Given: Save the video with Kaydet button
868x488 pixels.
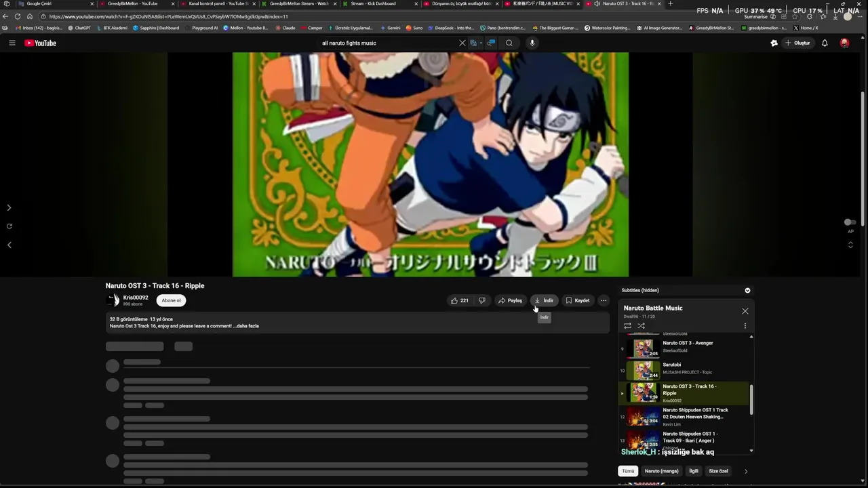Looking at the screenshot, I should click(578, 300).
